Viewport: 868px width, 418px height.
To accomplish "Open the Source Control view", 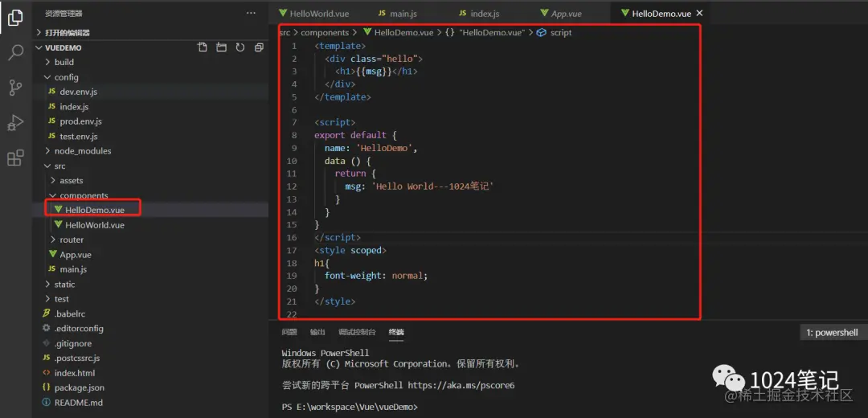I will click(15, 88).
